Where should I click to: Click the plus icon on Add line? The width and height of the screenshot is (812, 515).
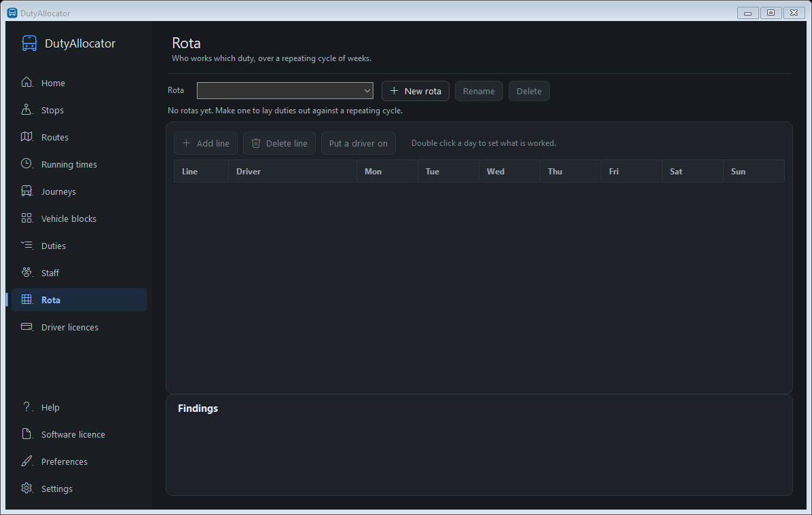(x=187, y=143)
